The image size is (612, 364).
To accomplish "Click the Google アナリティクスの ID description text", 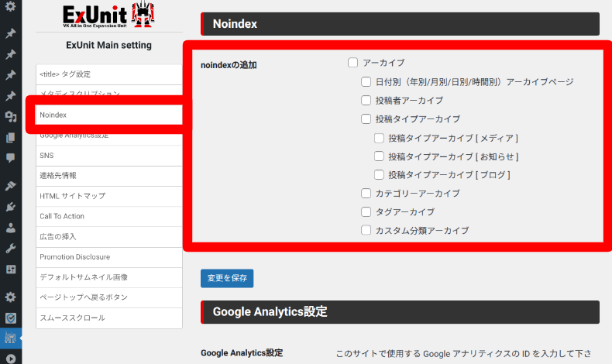I will point(464,353).
